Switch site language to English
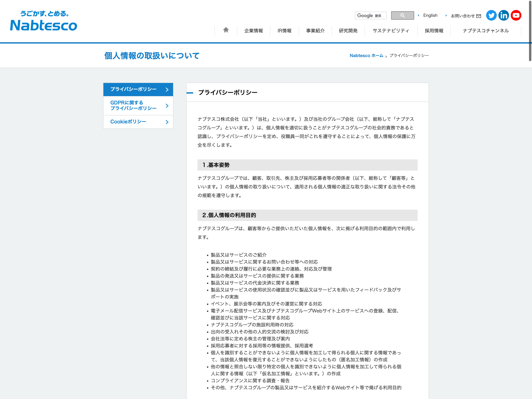The height and width of the screenshot is (399, 532). point(430,15)
